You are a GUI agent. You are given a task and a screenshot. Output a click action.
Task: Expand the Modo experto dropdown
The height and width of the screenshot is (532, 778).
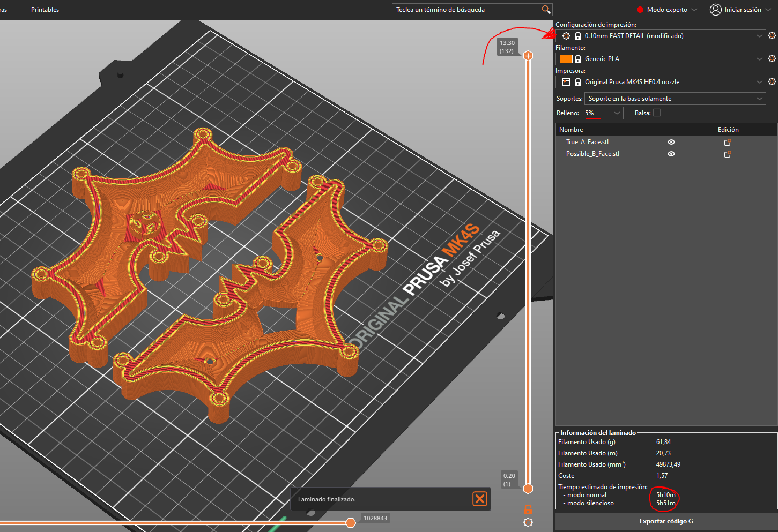(694, 10)
